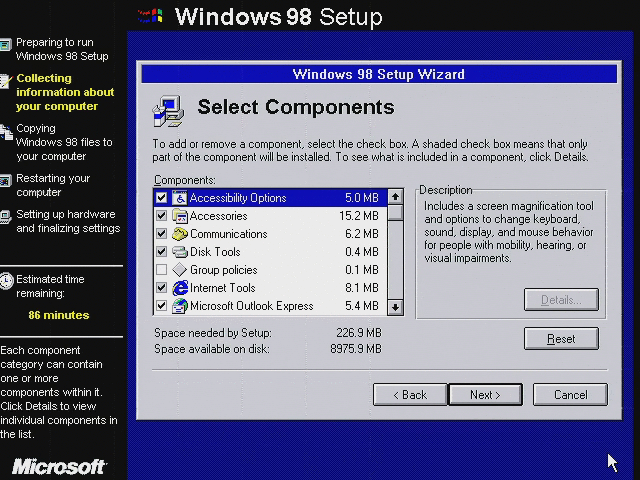Viewport: 640px width, 480px height.
Task: Click the components list scroll down arrow
Action: pos(395,307)
